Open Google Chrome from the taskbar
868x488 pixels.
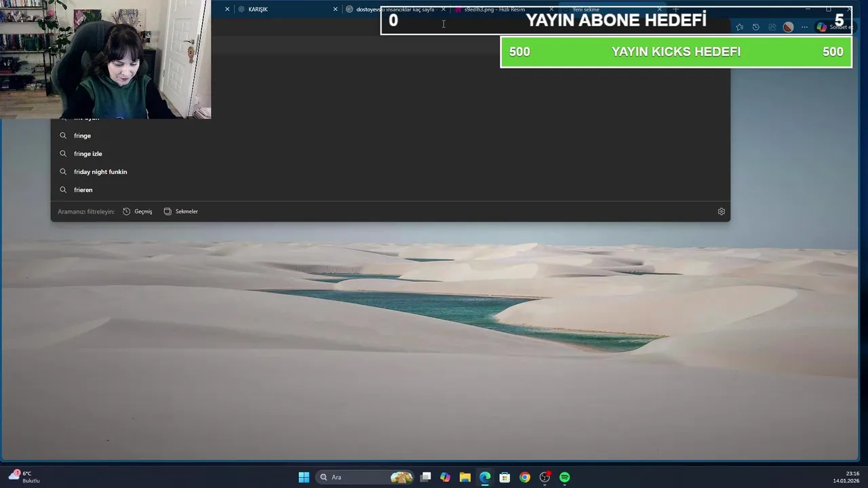525,477
